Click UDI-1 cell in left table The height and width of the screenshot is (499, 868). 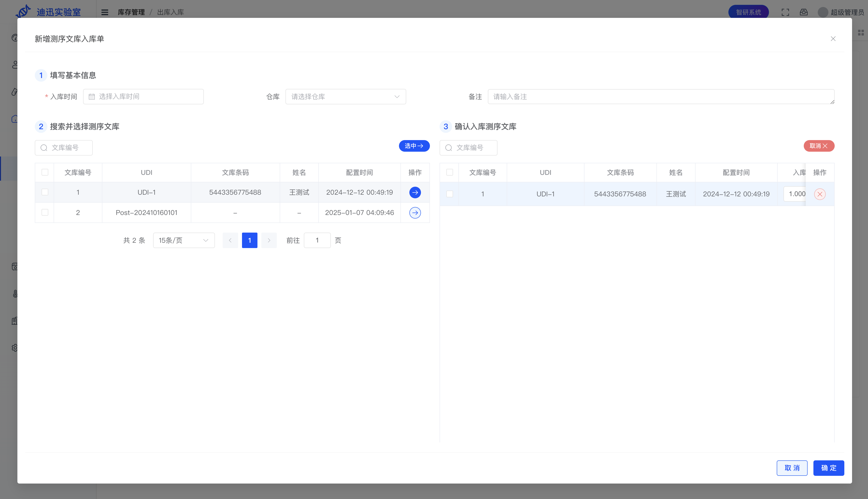point(146,192)
